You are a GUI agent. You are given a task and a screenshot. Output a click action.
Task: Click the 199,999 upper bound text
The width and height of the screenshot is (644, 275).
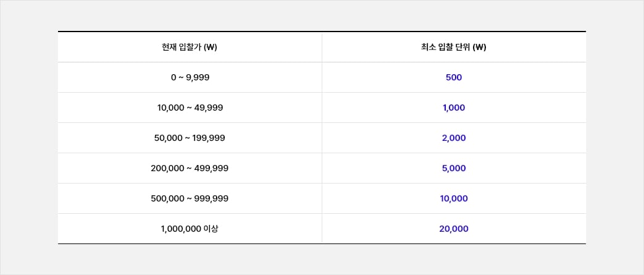209,138
